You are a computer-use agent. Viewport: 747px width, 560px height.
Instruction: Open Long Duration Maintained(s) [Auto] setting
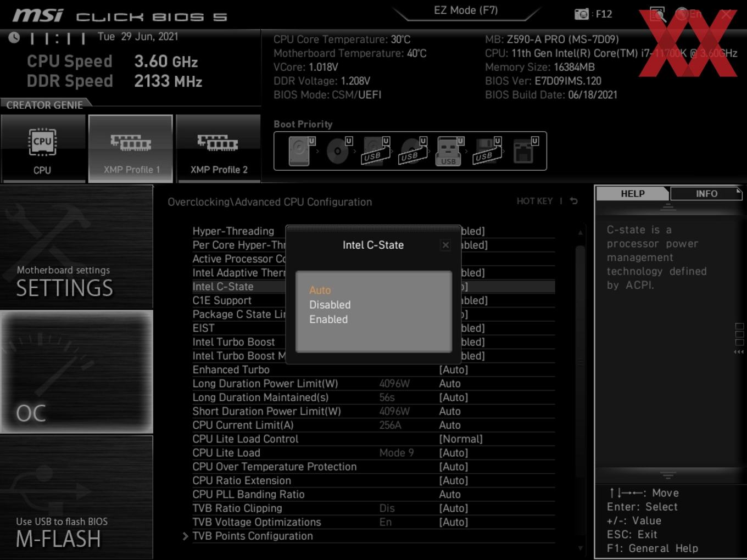coord(374,397)
